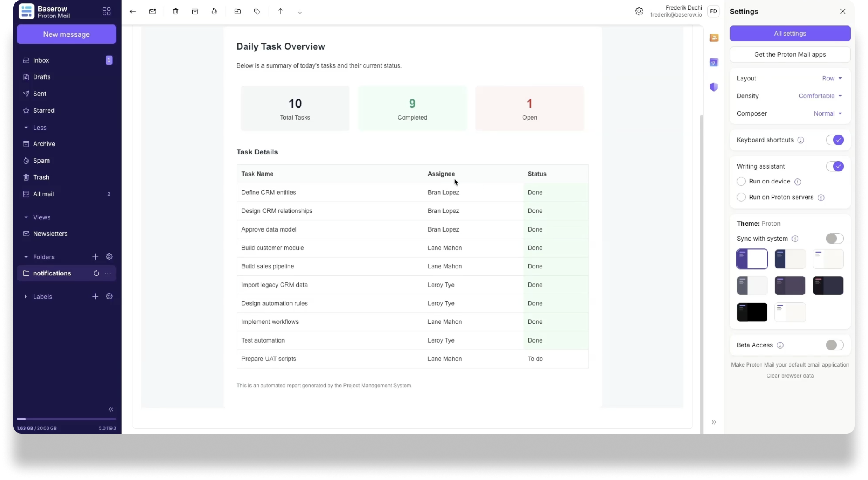Collapse the side app drawer chevron
Image resolution: width=868 pixels, height=480 pixels.
(x=714, y=422)
